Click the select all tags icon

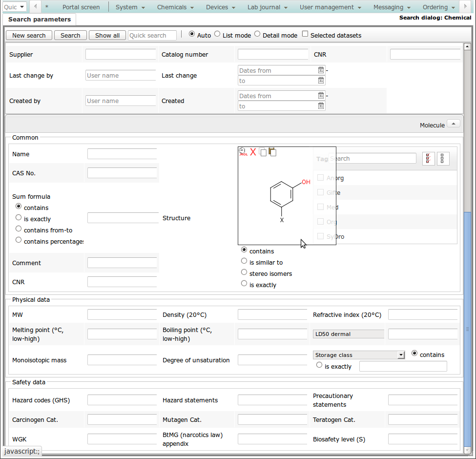(428, 159)
